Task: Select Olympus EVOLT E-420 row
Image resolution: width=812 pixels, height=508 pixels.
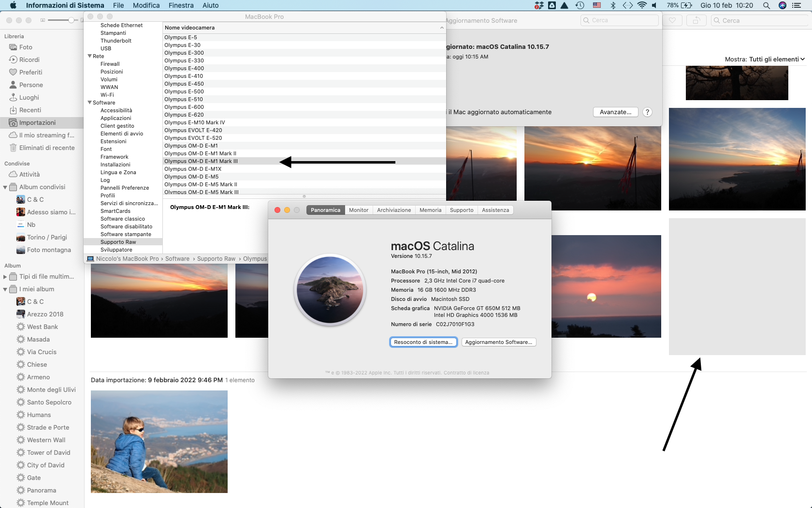Action: [x=304, y=130]
